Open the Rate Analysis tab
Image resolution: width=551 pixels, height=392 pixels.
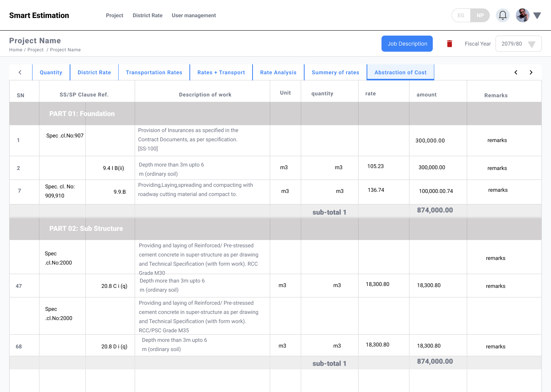(x=278, y=72)
